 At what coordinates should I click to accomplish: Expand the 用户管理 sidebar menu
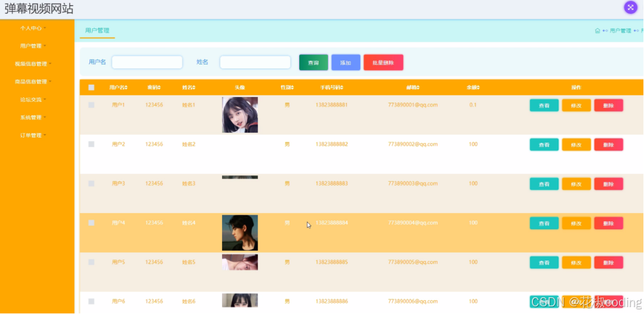click(33, 46)
